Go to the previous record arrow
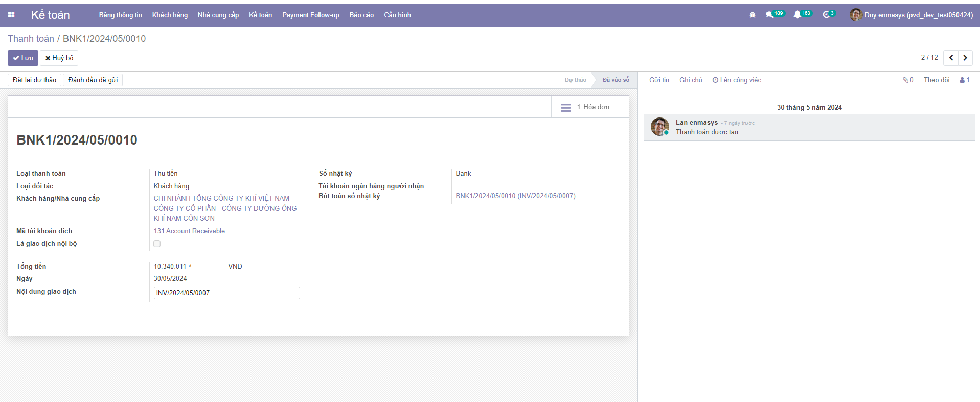The width and height of the screenshot is (980, 402). click(951, 58)
